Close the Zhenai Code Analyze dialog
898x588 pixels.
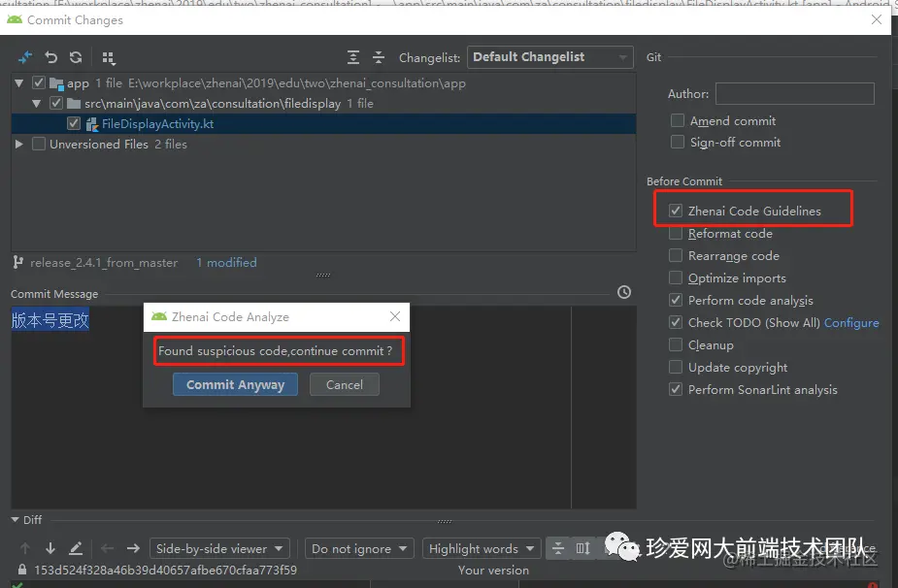(395, 316)
